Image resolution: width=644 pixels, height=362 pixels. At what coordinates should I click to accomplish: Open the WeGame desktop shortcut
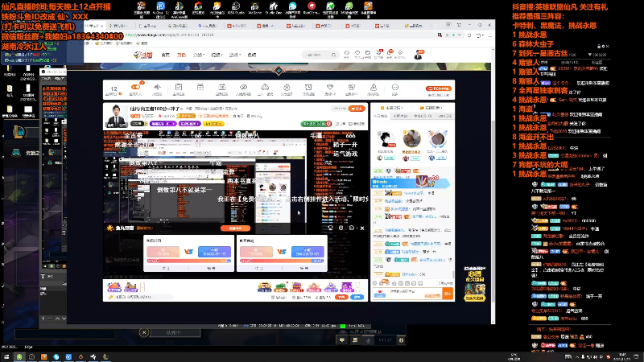point(254,8)
